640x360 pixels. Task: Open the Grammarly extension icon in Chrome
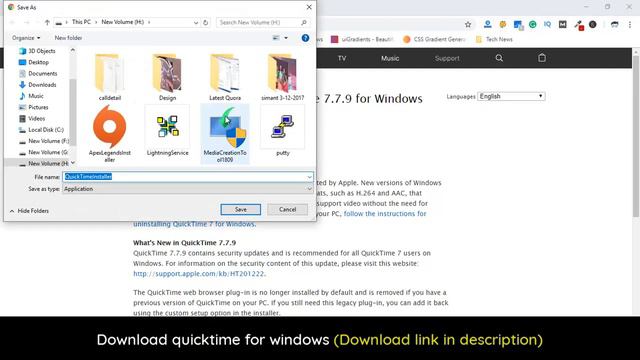532,25
